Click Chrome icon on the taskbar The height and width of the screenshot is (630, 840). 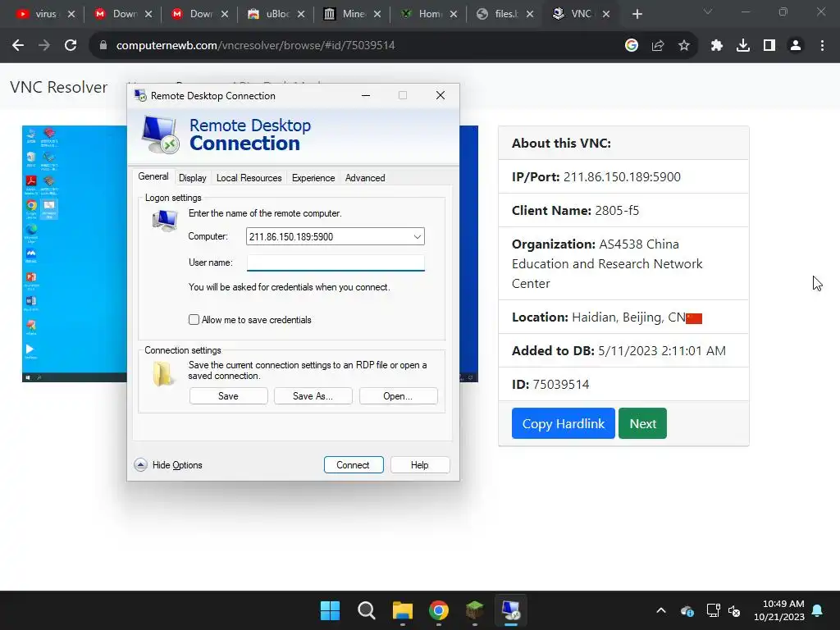click(x=439, y=610)
